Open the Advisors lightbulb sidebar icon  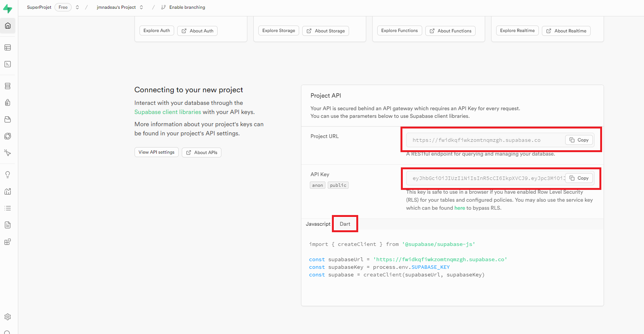coord(8,175)
